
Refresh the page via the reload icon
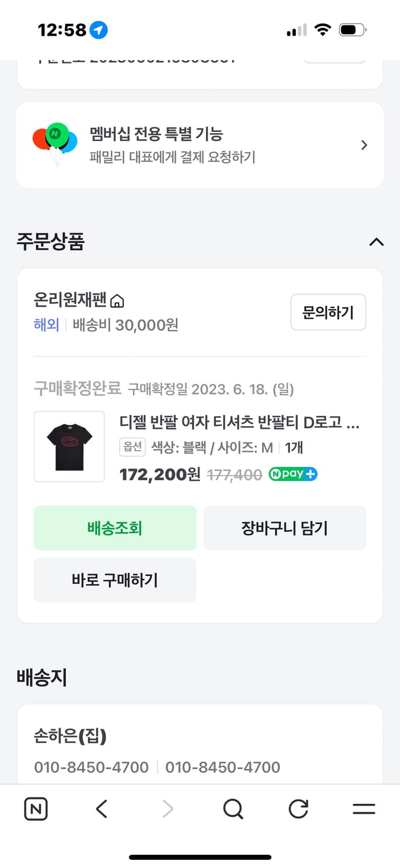(298, 809)
